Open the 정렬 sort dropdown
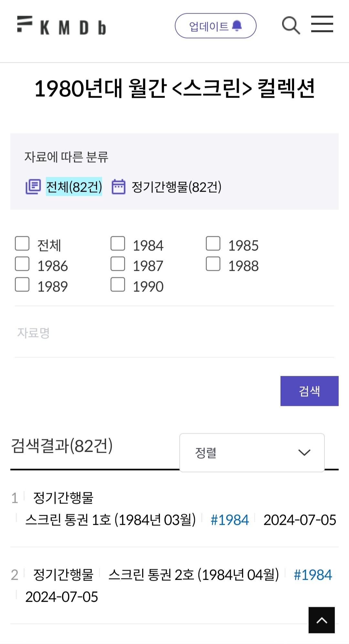Image resolution: width=349 pixels, height=644 pixels. pyautogui.click(x=252, y=452)
